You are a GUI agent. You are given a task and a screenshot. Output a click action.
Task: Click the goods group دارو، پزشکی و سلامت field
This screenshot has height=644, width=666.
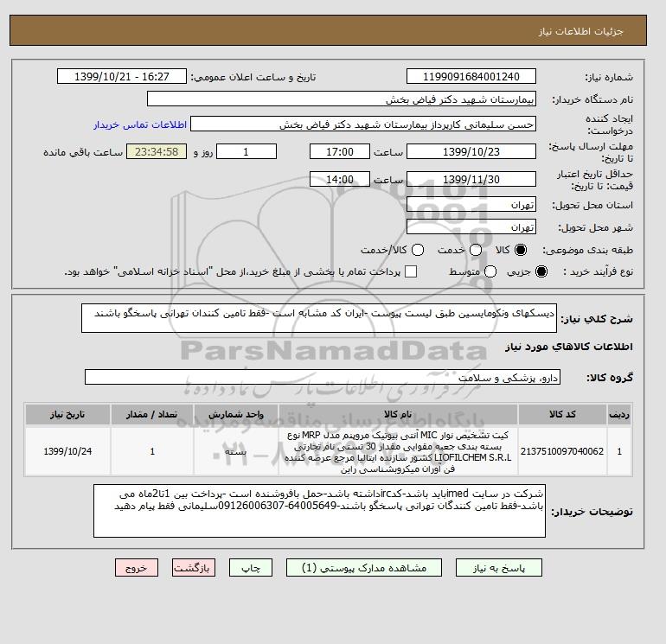click(x=323, y=377)
